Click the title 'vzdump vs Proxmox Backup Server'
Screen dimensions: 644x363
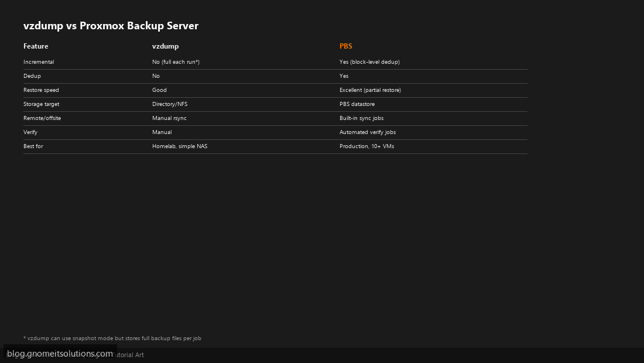point(111,25)
